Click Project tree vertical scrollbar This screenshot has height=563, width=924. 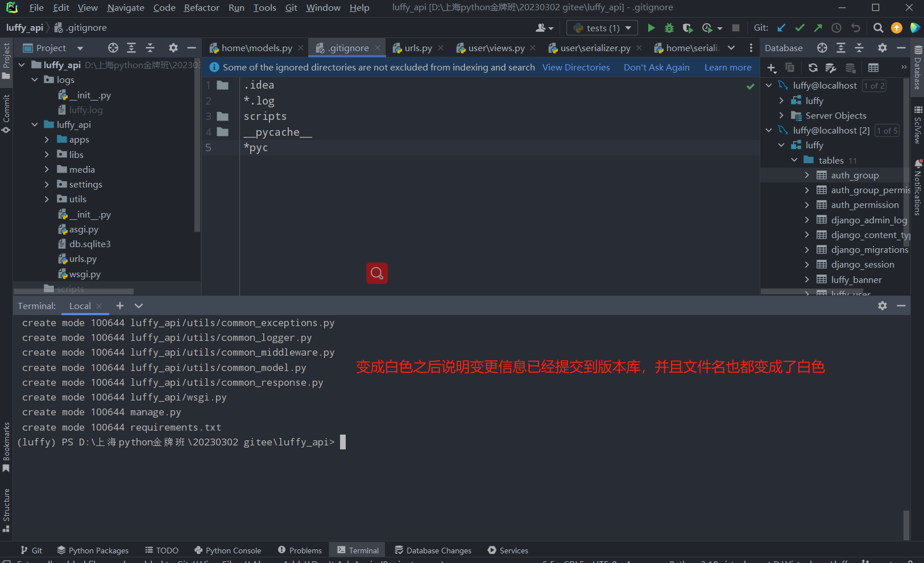click(x=197, y=145)
